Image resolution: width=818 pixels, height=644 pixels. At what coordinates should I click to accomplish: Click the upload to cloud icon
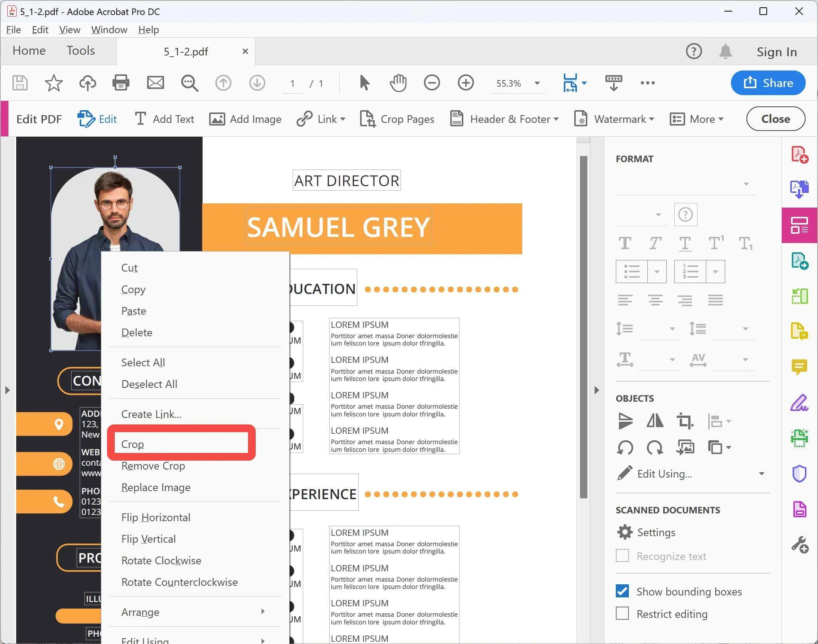(x=87, y=83)
